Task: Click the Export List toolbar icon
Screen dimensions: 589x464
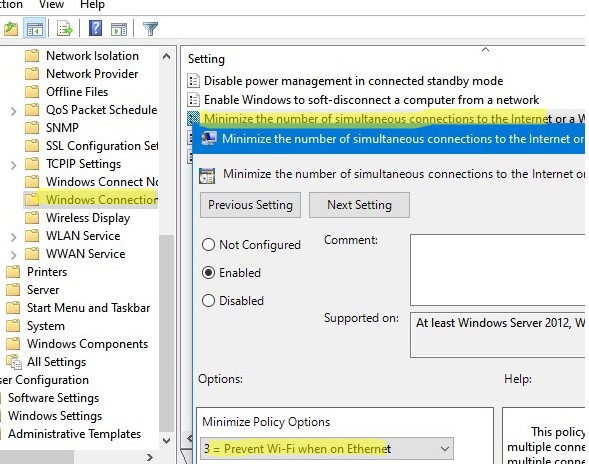Action: (64, 29)
